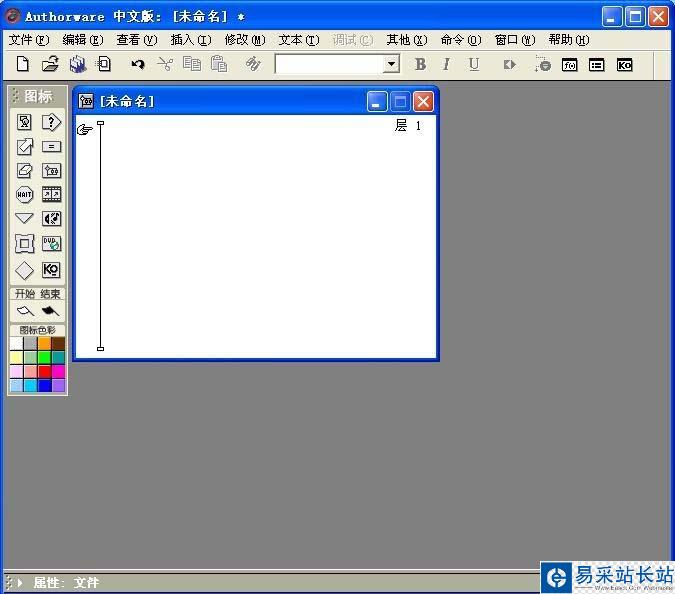Open the Control Panel toolbar icon
This screenshot has height=594, width=675.
pyautogui.click(x=542, y=64)
